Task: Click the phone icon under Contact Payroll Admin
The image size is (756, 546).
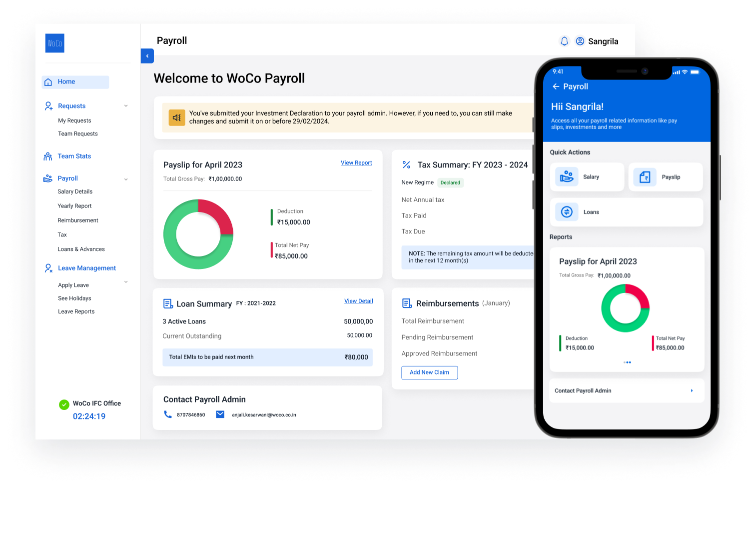Action: click(168, 414)
